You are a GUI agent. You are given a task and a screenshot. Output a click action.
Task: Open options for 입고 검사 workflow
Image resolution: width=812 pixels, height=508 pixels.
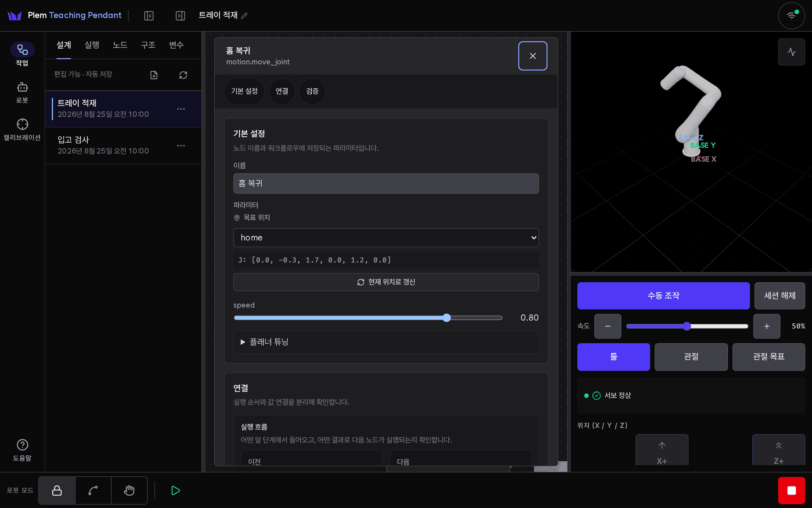pyautogui.click(x=181, y=146)
